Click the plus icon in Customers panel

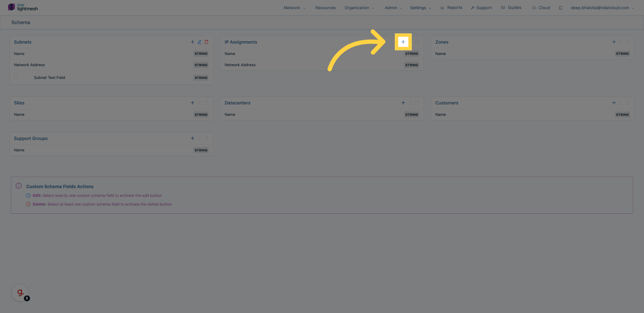pyautogui.click(x=614, y=103)
